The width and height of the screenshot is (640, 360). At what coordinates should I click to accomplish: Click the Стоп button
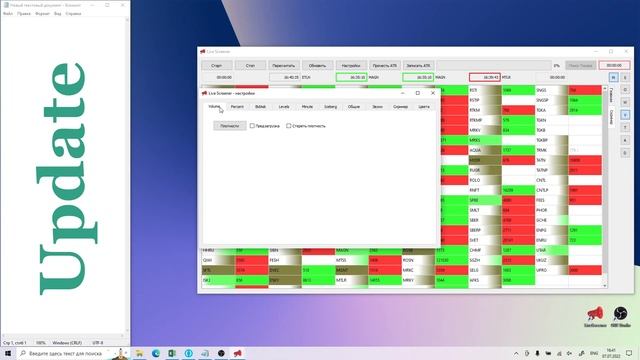(x=250, y=65)
